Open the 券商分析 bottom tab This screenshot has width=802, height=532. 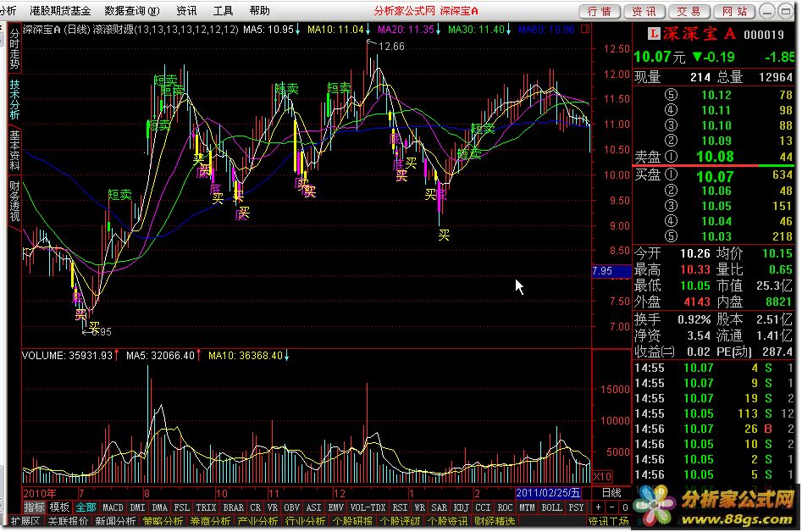pos(210,521)
